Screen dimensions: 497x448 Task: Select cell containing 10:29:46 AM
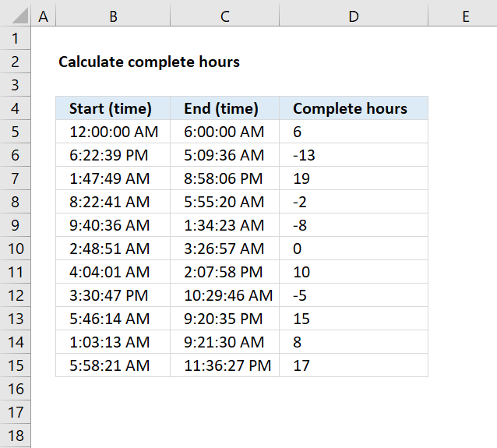tap(224, 295)
